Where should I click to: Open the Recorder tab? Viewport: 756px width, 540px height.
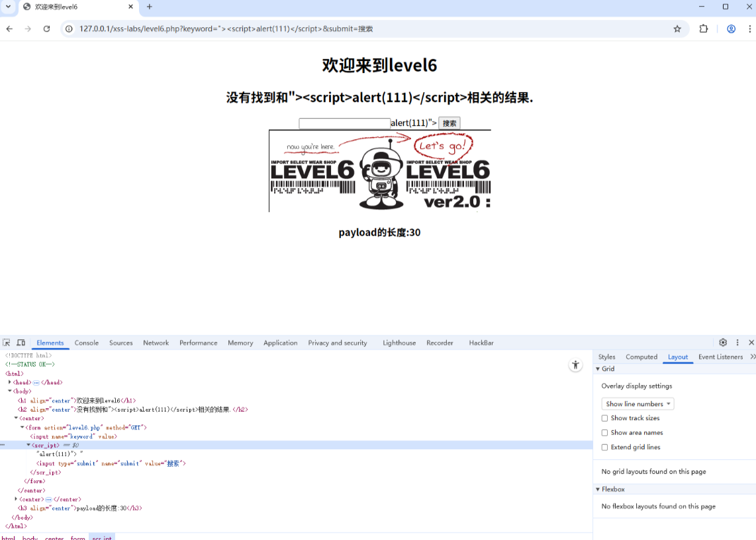pyautogui.click(x=440, y=343)
